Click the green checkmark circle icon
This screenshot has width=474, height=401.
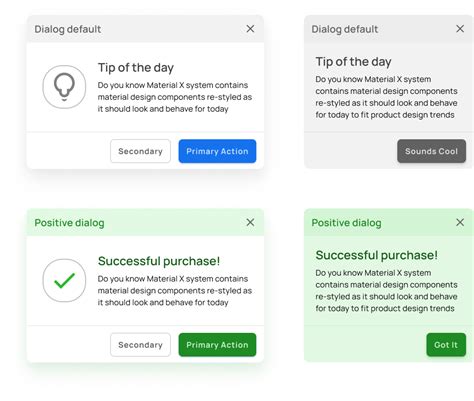point(64,280)
